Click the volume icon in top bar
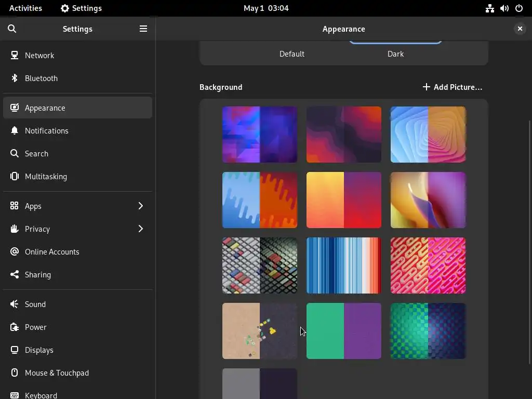This screenshot has width=532, height=399. pyautogui.click(x=504, y=8)
